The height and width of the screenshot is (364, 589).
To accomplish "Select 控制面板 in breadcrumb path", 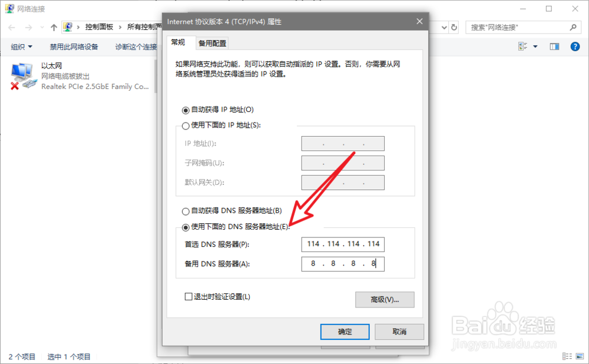I will point(99,27).
